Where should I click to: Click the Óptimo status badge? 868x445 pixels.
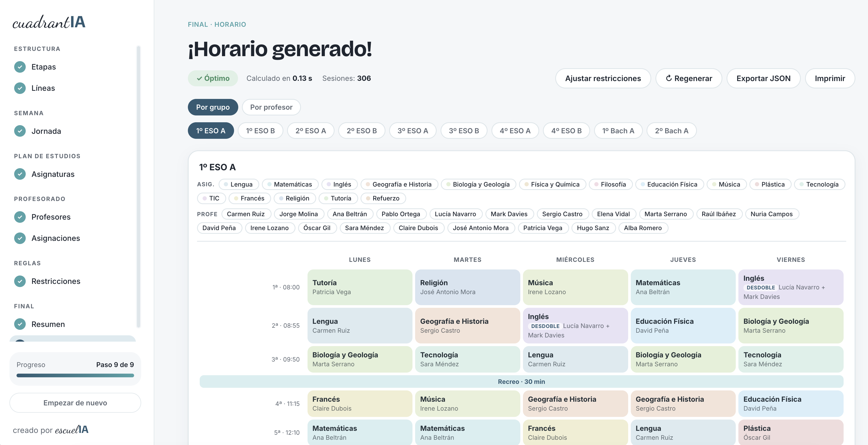tap(213, 78)
